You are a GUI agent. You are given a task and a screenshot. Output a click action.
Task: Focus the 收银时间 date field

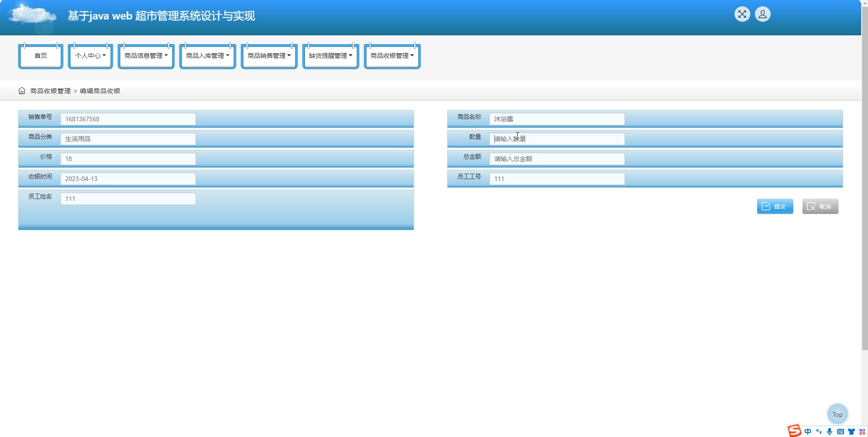128,179
